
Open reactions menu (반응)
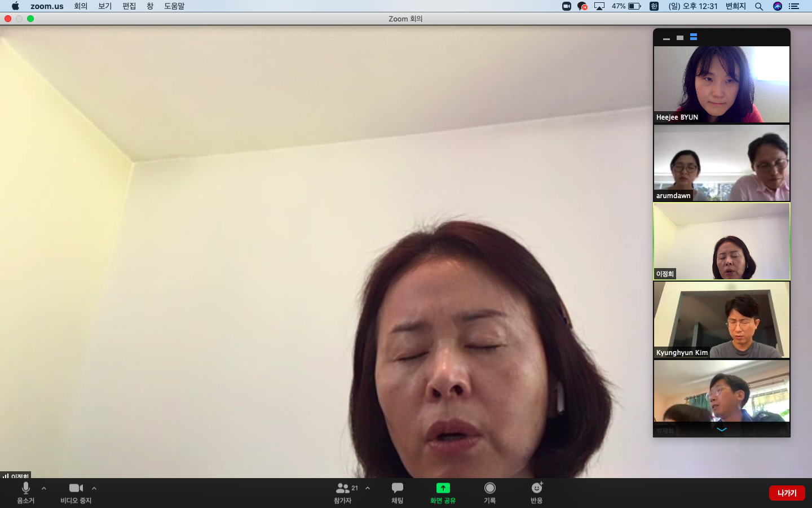537,493
